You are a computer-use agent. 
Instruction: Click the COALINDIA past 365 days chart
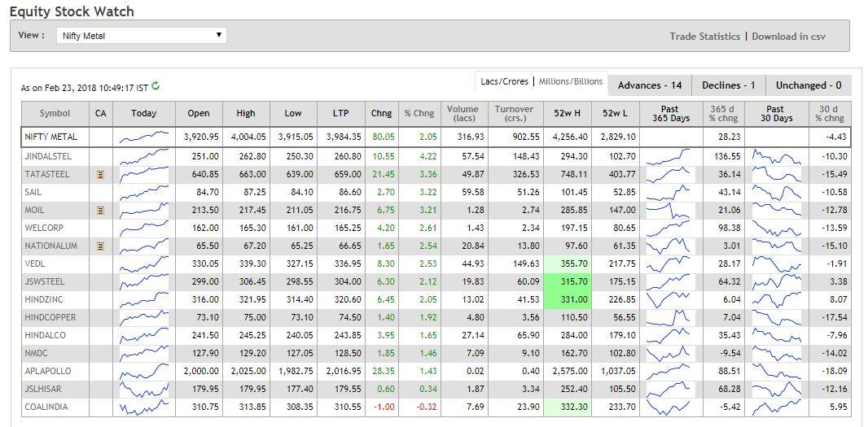668,407
